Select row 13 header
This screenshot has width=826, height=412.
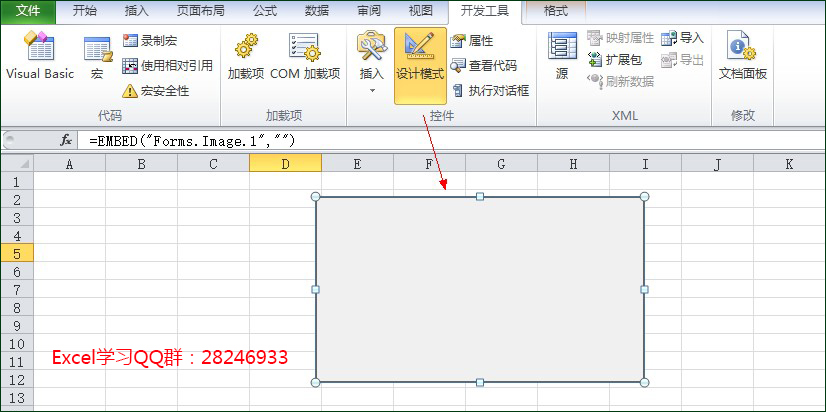(x=17, y=397)
